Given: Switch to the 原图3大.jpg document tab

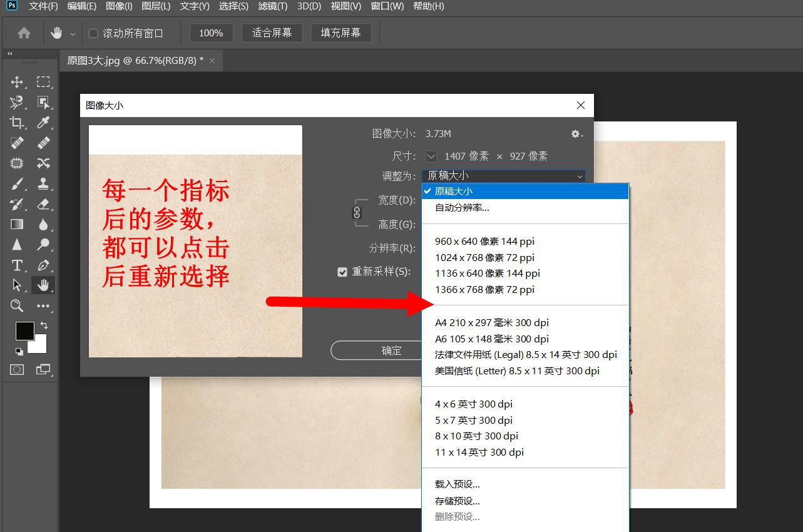Looking at the screenshot, I should [x=135, y=61].
